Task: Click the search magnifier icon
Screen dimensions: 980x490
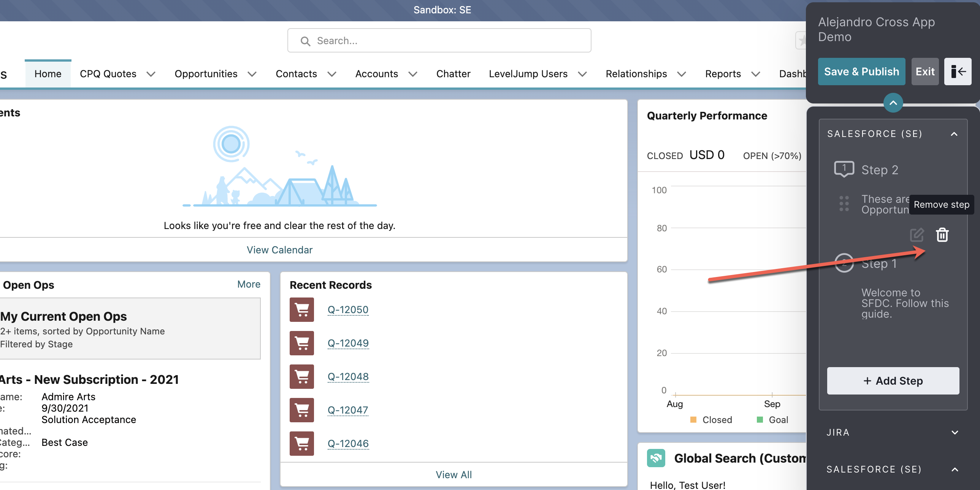Action: click(x=305, y=41)
